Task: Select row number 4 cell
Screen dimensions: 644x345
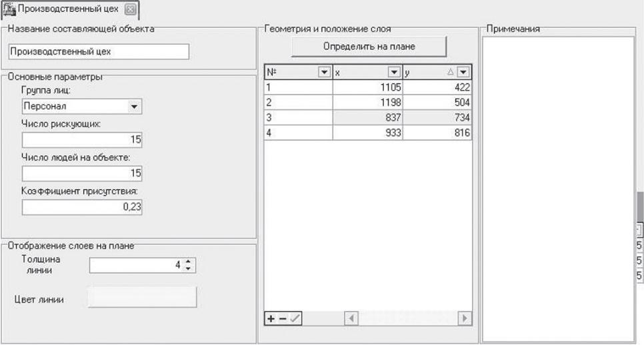Action: coord(298,133)
